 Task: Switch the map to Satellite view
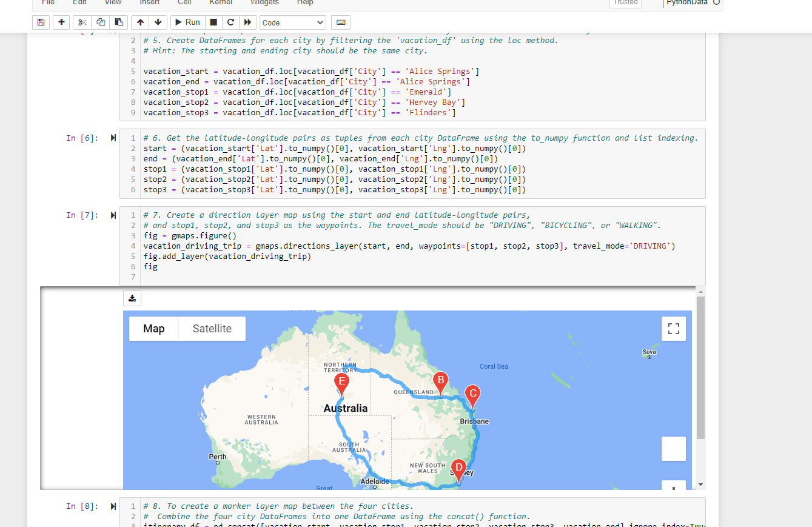pos(212,329)
